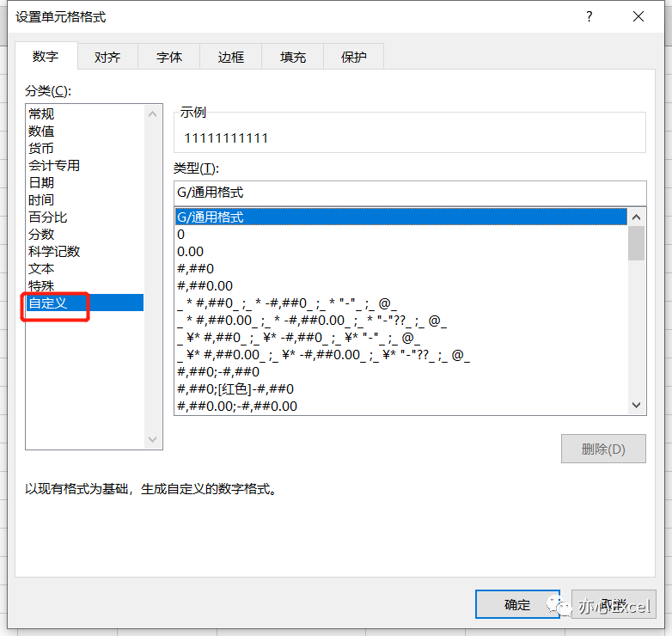This screenshot has height=636, width=672.
Task: Select 科学记数 category
Action: [x=85, y=251]
